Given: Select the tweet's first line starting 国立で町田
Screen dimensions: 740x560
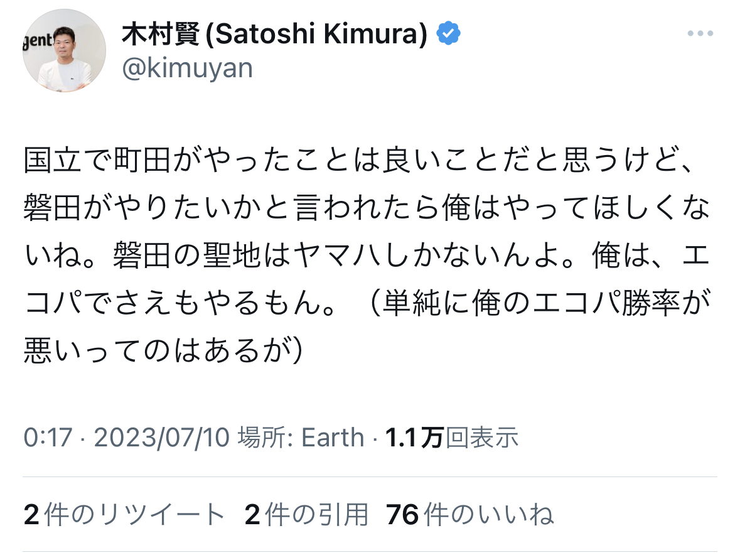Looking at the screenshot, I should pos(358,160).
